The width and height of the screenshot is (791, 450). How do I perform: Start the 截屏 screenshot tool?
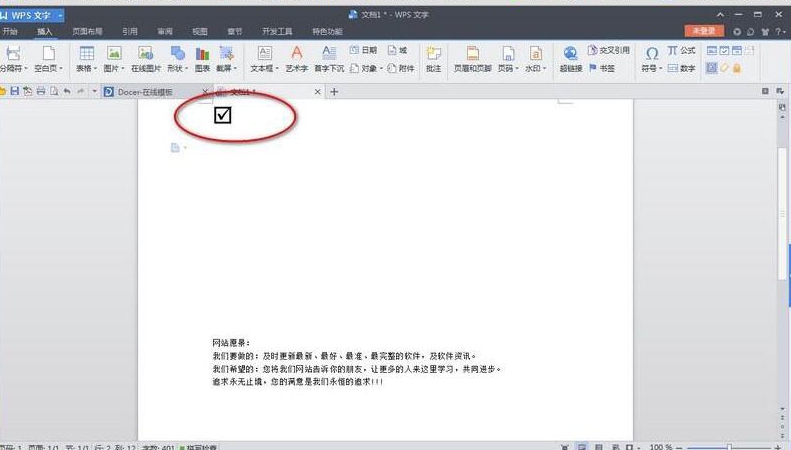click(226, 59)
